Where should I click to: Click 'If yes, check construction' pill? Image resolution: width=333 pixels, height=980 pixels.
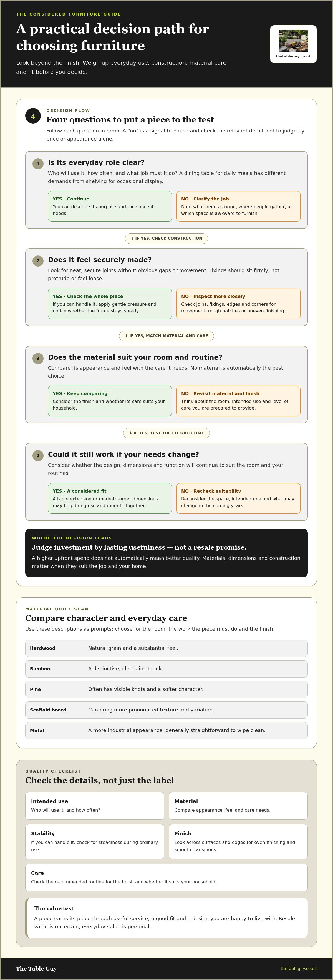click(x=167, y=239)
